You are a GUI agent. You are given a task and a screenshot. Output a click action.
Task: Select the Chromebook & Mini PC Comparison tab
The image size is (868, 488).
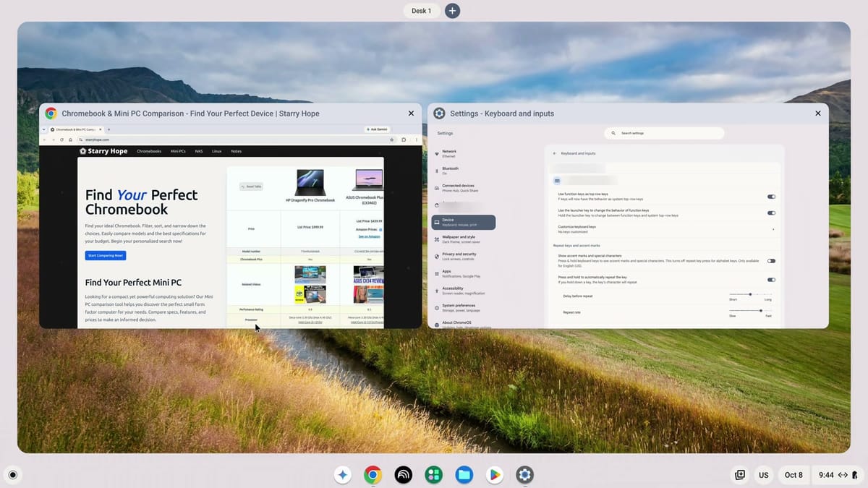pos(76,129)
